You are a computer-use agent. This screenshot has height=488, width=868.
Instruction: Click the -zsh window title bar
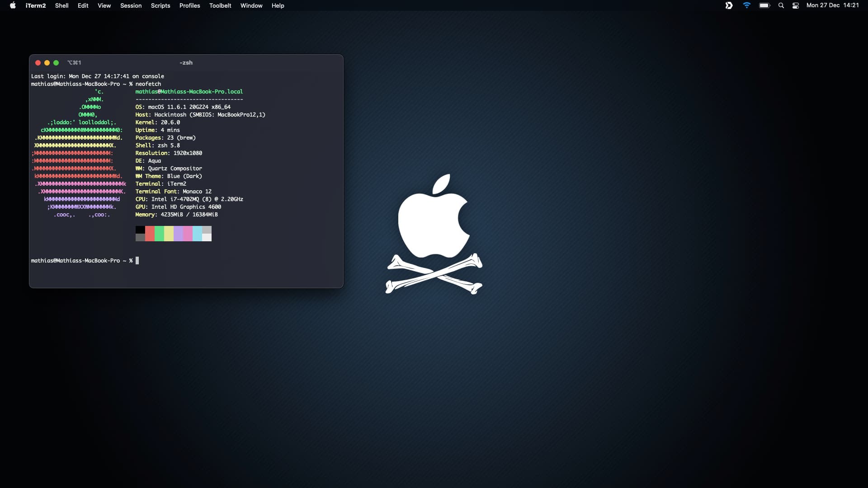coord(186,63)
